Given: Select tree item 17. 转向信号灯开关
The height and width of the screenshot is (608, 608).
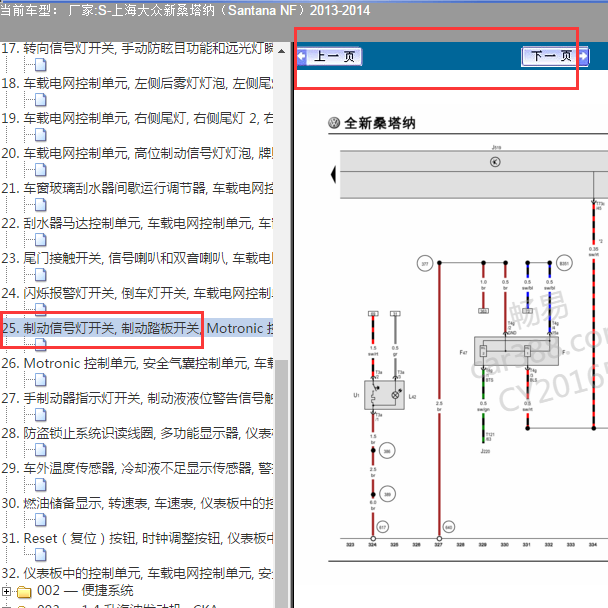Looking at the screenshot, I should tap(137, 48).
